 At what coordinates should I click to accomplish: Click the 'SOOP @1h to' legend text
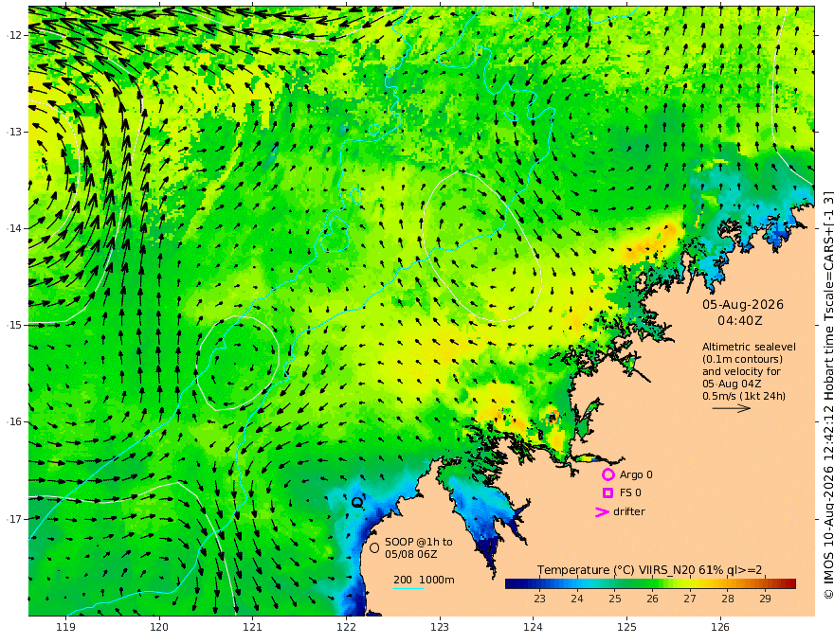[x=419, y=542]
